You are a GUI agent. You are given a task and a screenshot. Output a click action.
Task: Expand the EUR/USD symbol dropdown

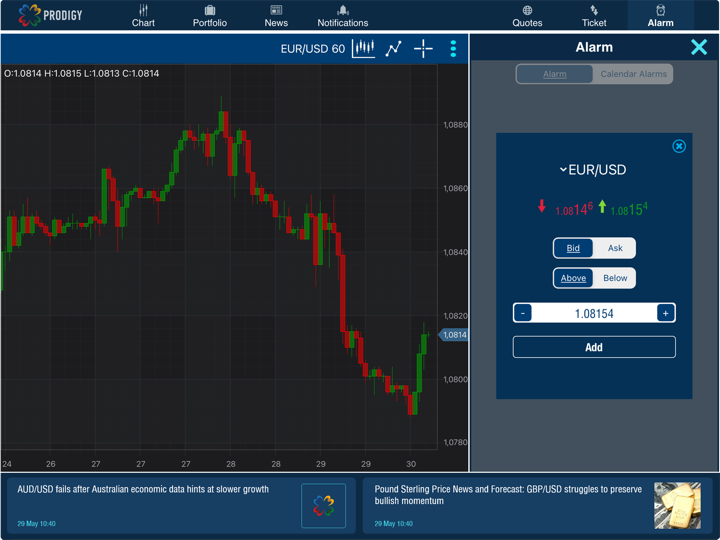[593, 170]
